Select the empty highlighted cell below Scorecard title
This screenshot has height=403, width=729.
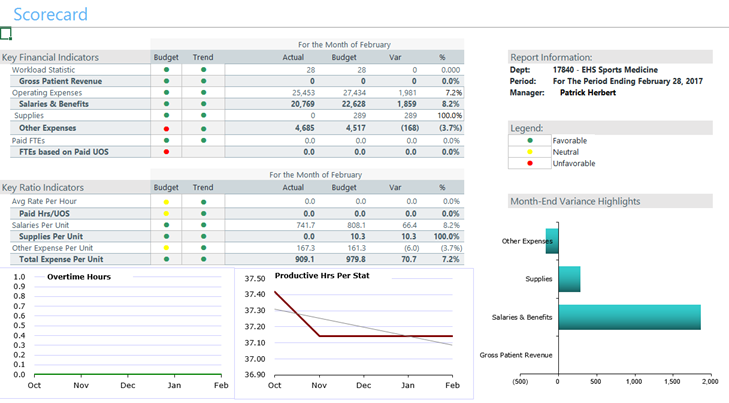pyautogui.click(x=6, y=33)
